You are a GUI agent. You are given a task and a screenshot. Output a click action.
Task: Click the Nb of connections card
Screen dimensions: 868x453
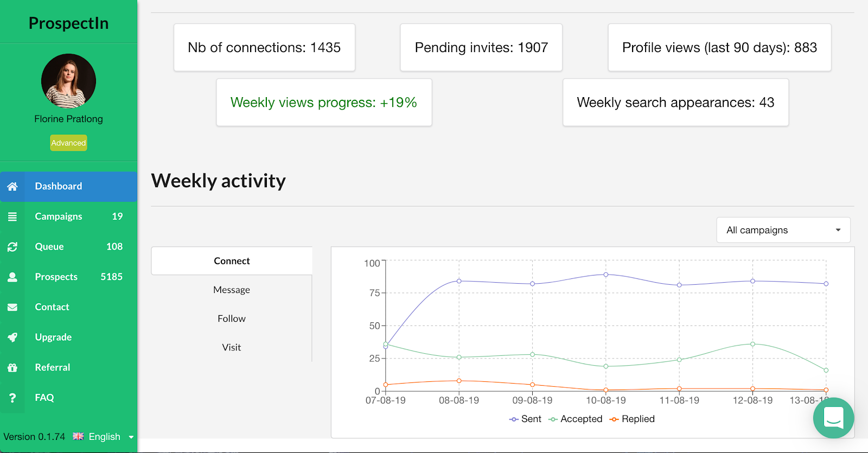point(264,47)
